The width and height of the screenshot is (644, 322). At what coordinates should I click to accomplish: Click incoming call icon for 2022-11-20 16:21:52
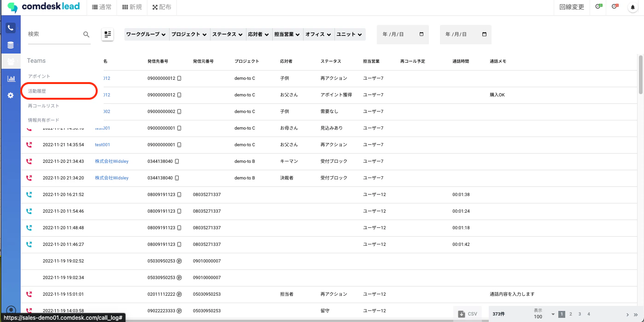pos(29,194)
